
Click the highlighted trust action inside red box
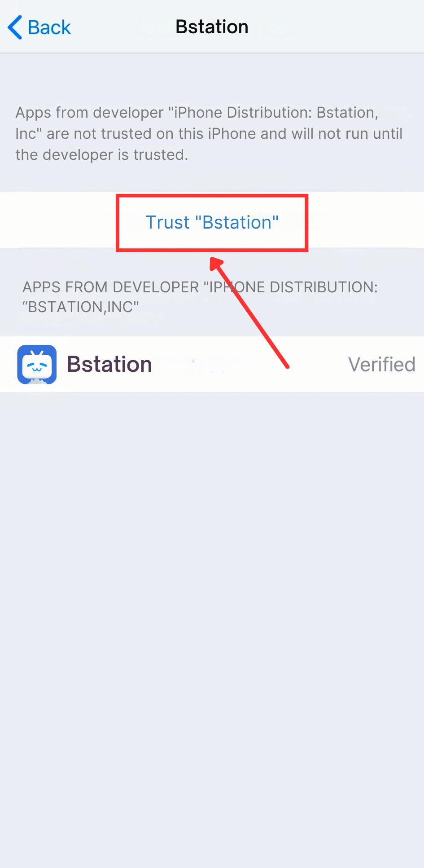click(211, 222)
